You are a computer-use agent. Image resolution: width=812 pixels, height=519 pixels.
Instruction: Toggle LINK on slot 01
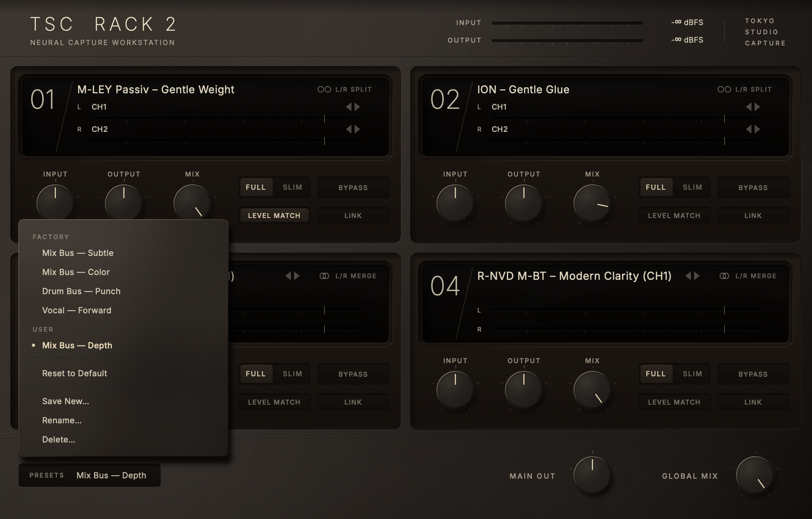(x=353, y=215)
